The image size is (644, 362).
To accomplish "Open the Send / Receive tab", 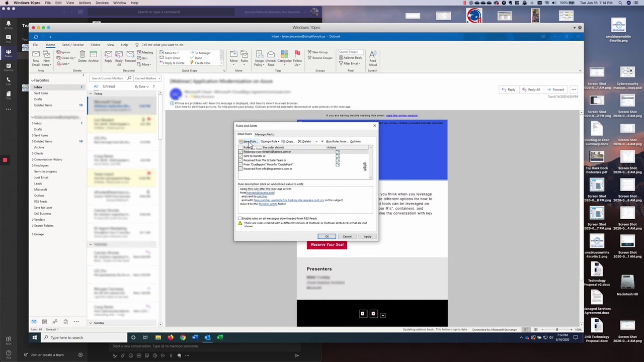I will pyautogui.click(x=73, y=45).
